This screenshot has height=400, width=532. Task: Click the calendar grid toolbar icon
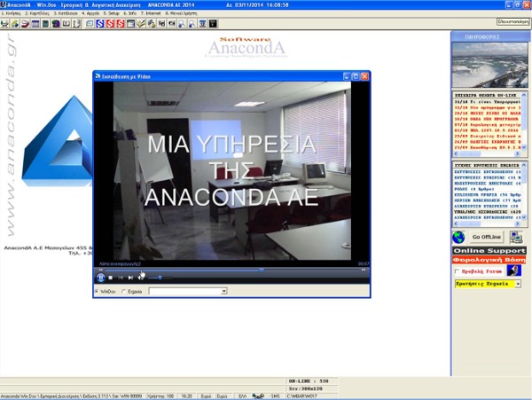[130, 23]
